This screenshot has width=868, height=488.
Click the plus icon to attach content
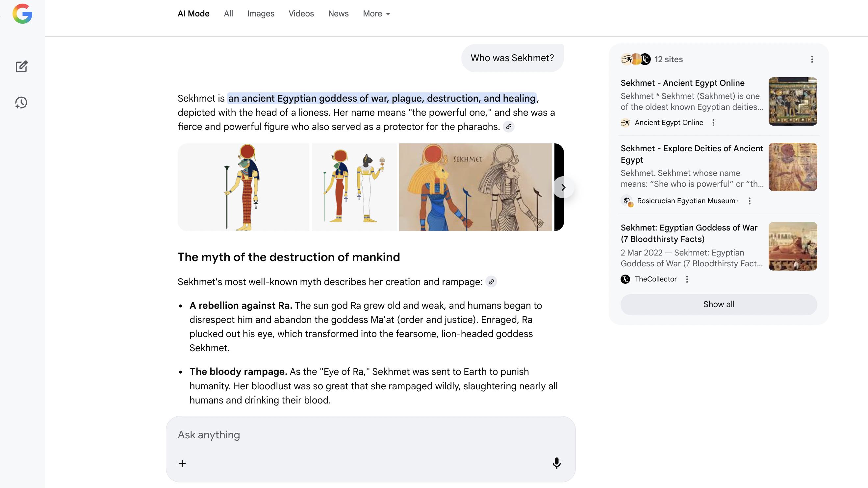tap(182, 463)
